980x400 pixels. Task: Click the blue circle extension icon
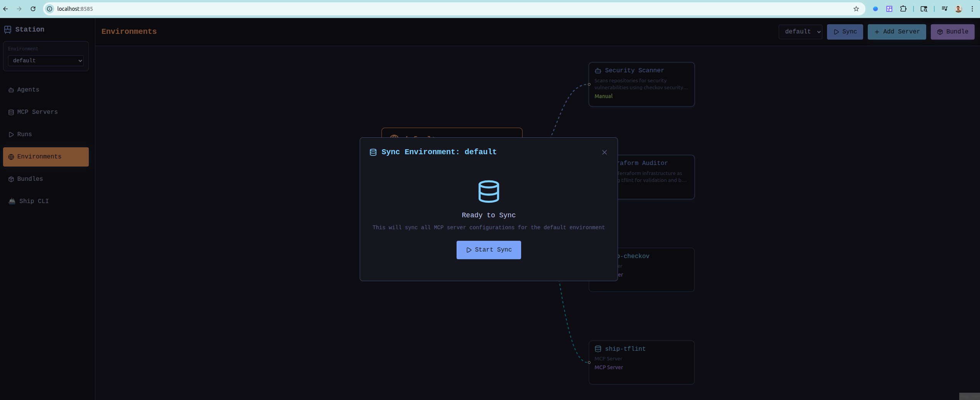[875, 9]
